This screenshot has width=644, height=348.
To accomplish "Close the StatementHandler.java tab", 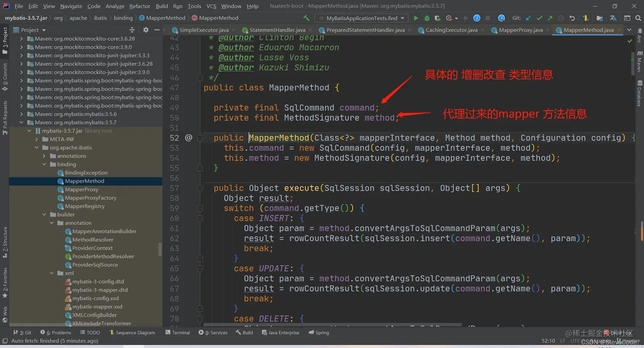I will tap(310, 30).
